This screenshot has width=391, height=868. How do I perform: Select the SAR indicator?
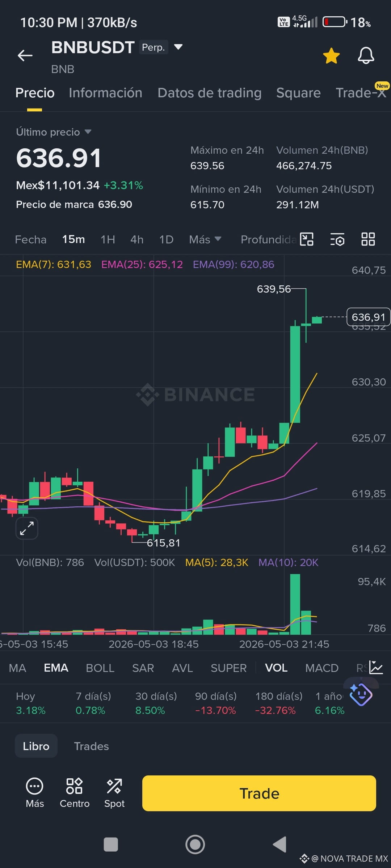point(143,668)
